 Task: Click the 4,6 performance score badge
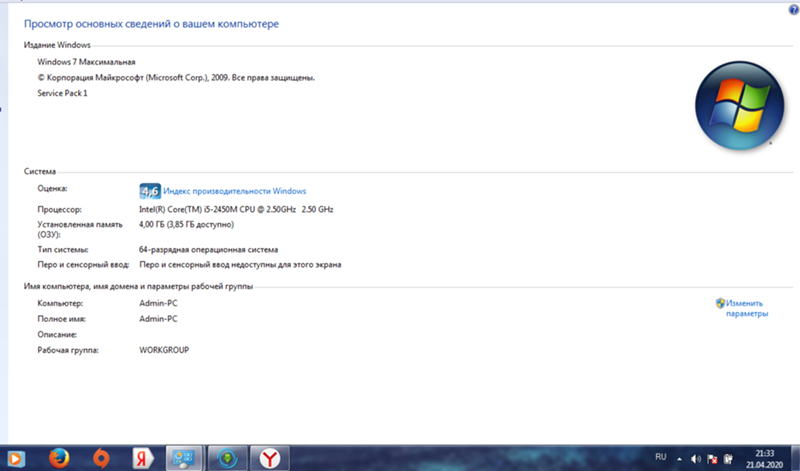click(150, 191)
